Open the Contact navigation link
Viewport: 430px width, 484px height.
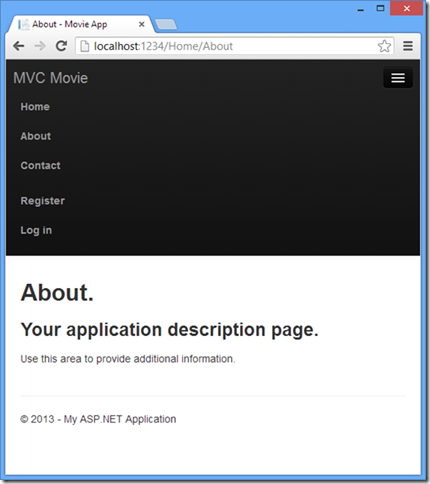(40, 165)
